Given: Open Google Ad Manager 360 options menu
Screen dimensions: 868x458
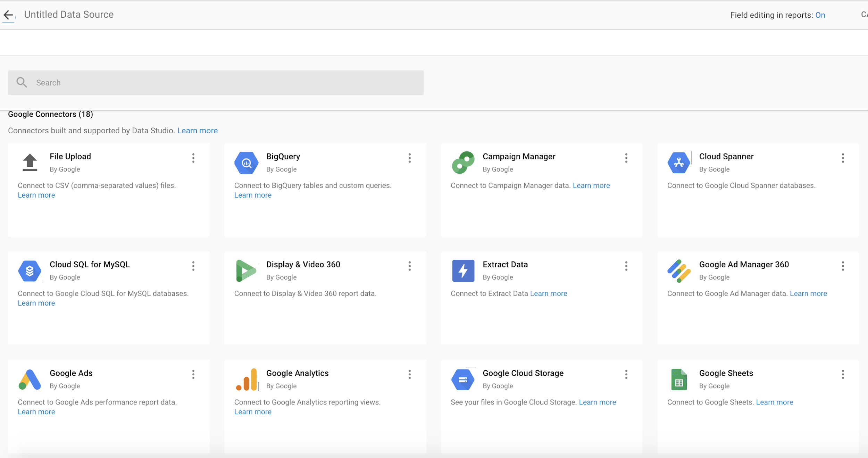Looking at the screenshot, I should 843,266.
